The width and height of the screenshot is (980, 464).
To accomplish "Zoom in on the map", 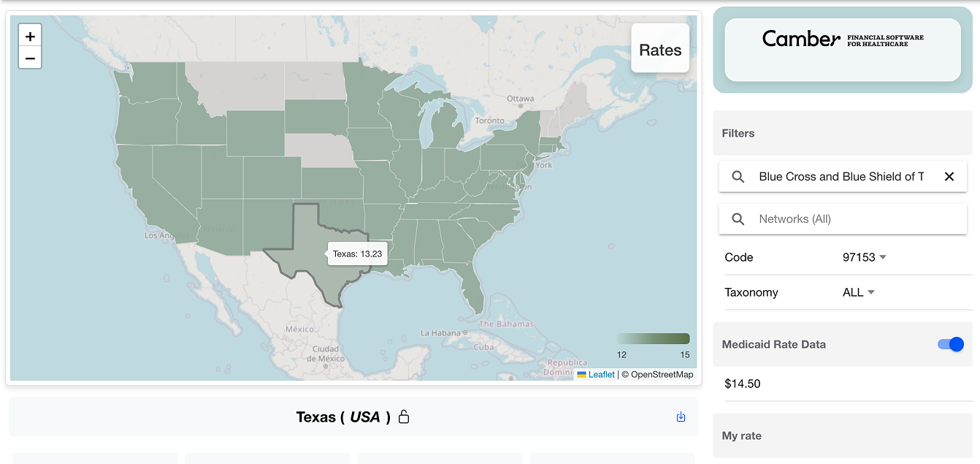I will point(30,35).
